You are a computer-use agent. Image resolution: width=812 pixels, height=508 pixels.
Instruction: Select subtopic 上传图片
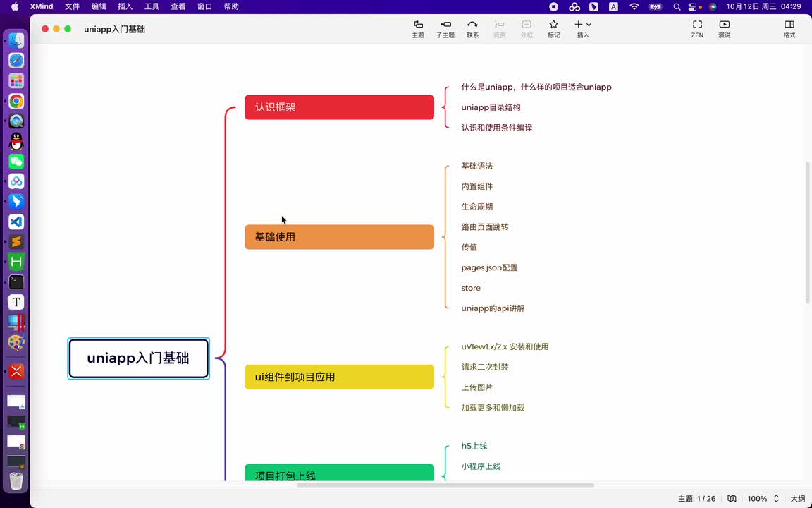pos(477,387)
